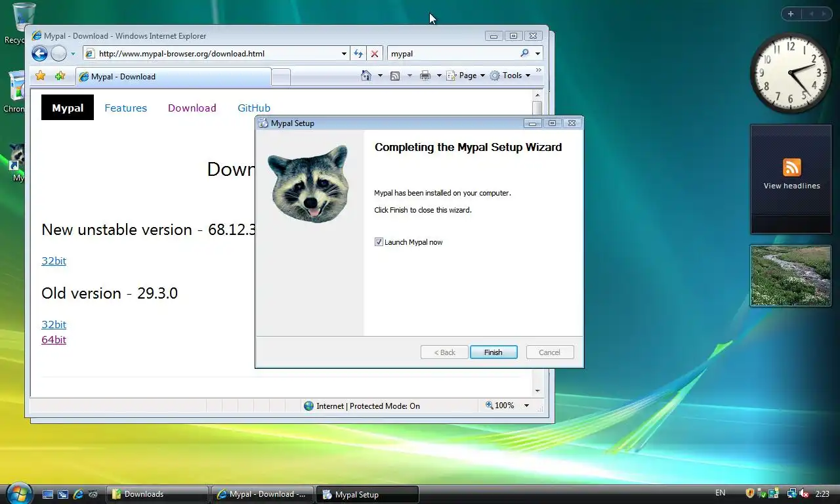The height and width of the screenshot is (504, 840).
Task: Click the Stop loading red X button
Action: pyautogui.click(x=374, y=54)
